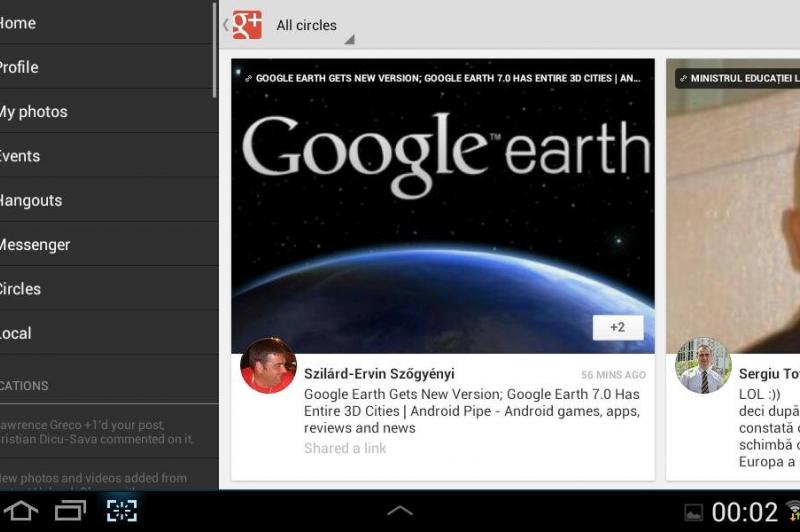Open Messenger in the side menu
The image size is (800, 532).
(107, 244)
